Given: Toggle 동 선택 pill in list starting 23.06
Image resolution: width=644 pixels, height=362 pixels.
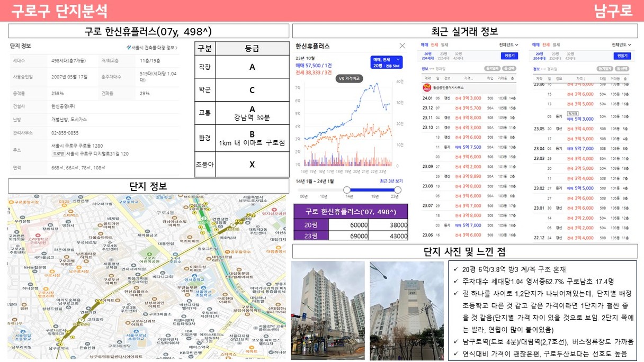Looking at the screenshot, I should click(x=622, y=68).
